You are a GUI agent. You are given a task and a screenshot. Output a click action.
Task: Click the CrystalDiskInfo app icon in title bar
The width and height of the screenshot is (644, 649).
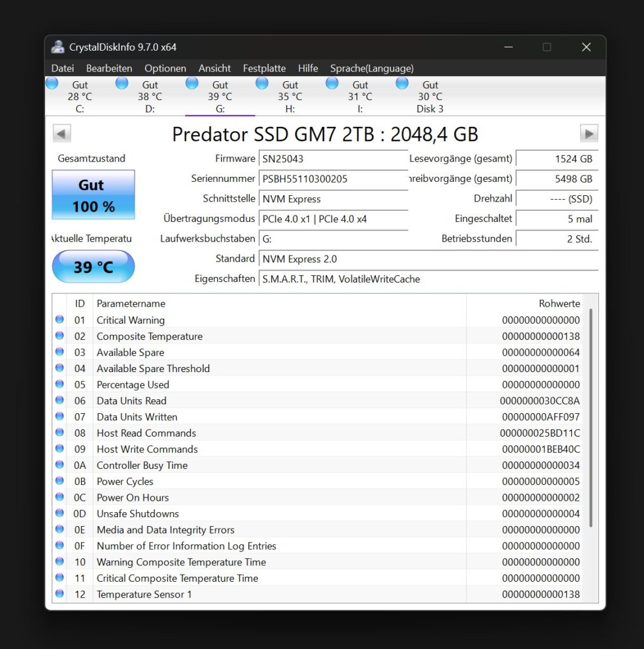click(58, 47)
